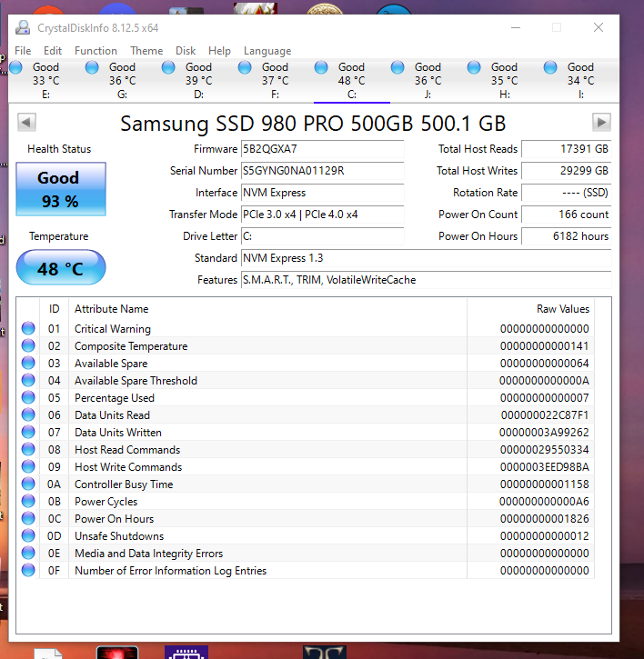The height and width of the screenshot is (659, 644).
Task: Click the 48 °C temperature button
Action: [61, 268]
